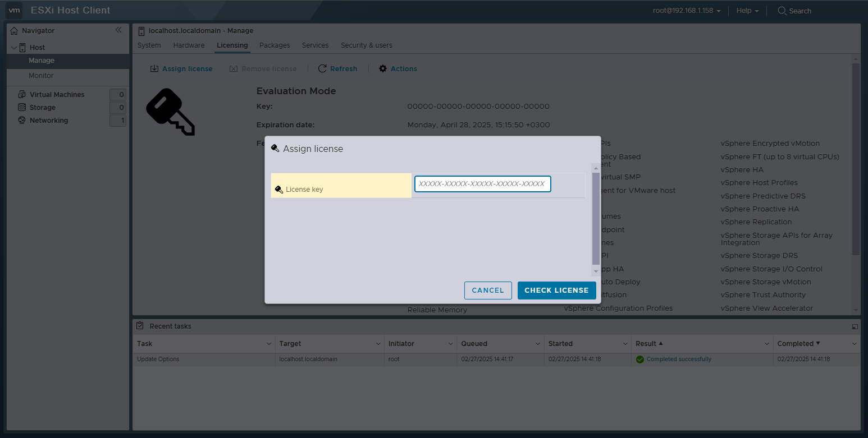Click the Update Options task cell
Viewport: 868px width, 438px height.
pos(158,359)
